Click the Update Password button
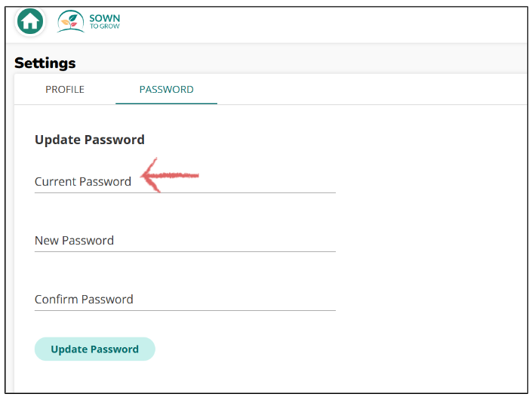This screenshot has height=400, width=532. (x=94, y=349)
